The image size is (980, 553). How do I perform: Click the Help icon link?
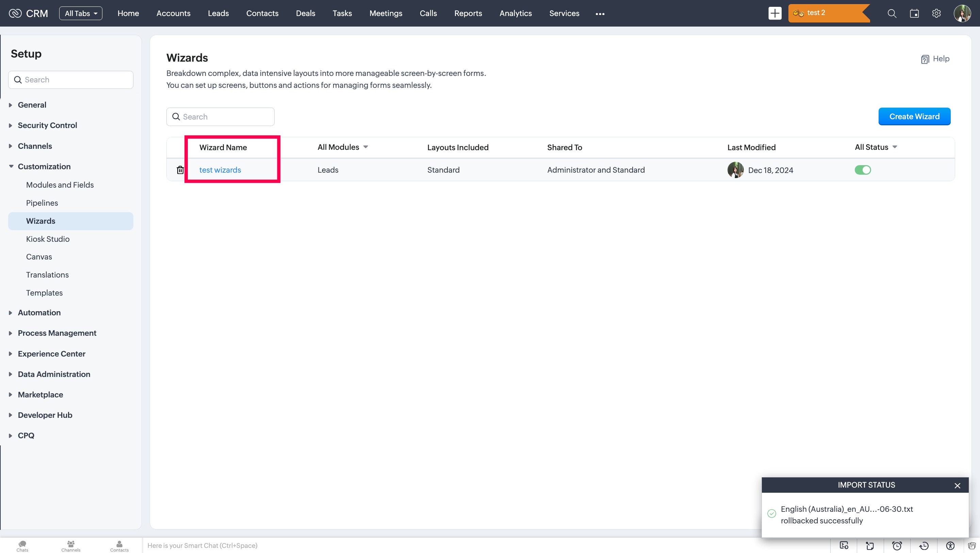coord(935,59)
